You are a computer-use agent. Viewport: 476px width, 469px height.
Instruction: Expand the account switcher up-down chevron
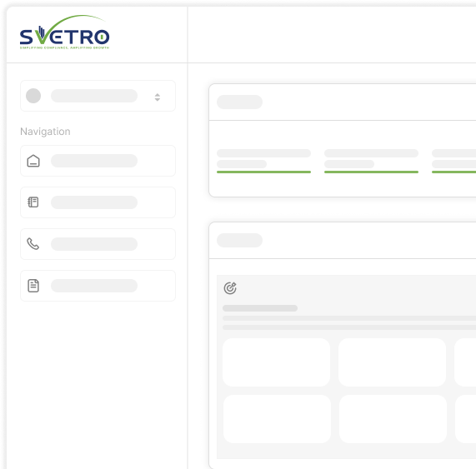pos(158,97)
